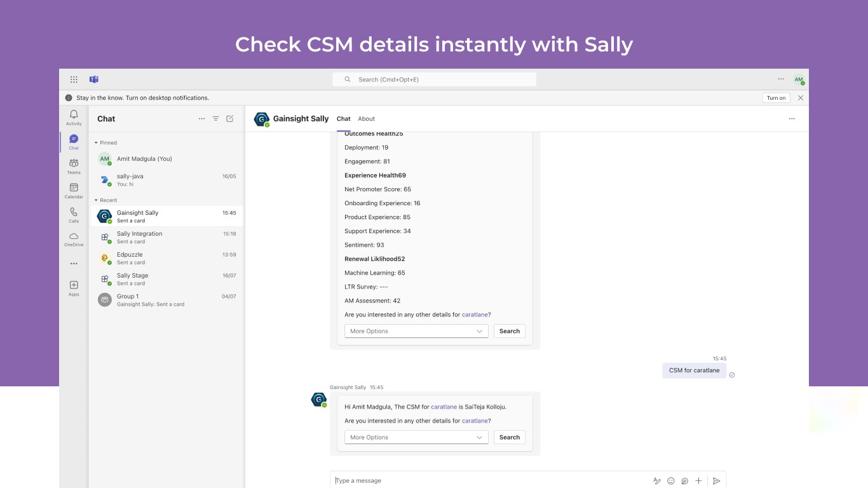Click the send message arrow icon
This screenshot has height=488, width=868.
tap(716, 481)
